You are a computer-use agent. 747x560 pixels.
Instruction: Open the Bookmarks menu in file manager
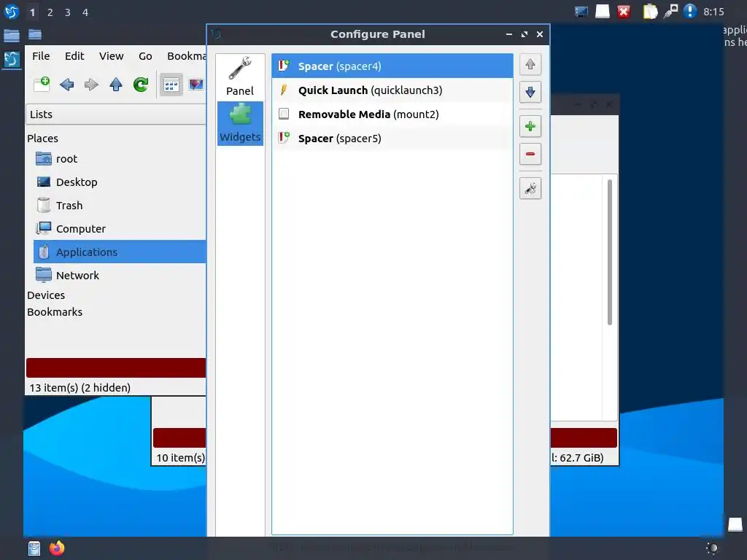[186, 56]
